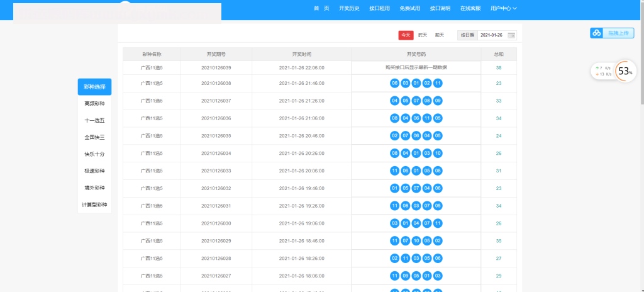Switch to 前天 (day before yesterday) results
644x292 pixels.
(x=439, y=35)
